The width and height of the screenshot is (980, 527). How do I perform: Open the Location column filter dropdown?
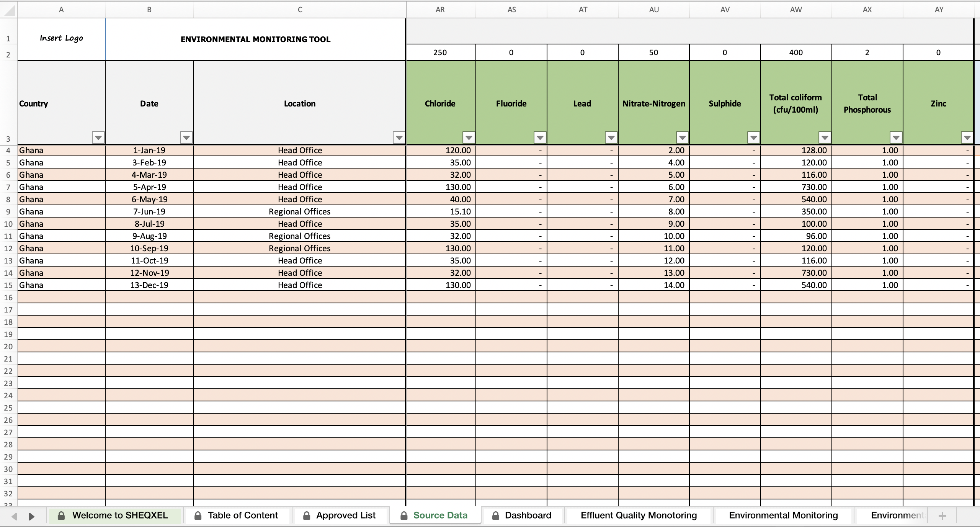[x=399, y=137]
